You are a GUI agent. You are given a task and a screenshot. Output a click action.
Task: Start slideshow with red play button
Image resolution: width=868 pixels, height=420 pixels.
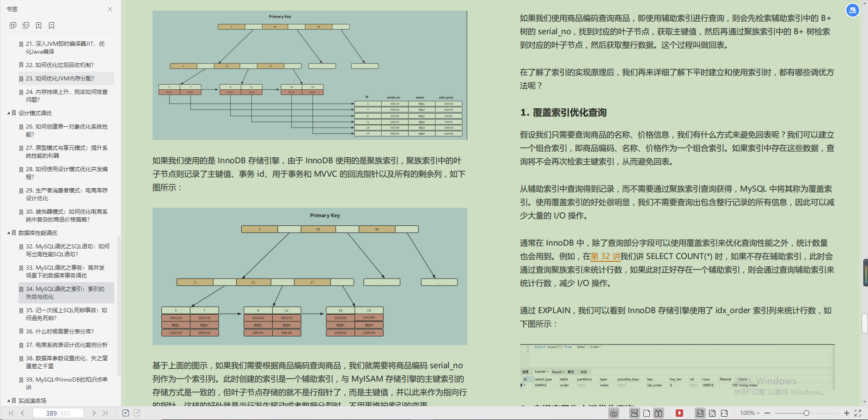click(679, 413)
